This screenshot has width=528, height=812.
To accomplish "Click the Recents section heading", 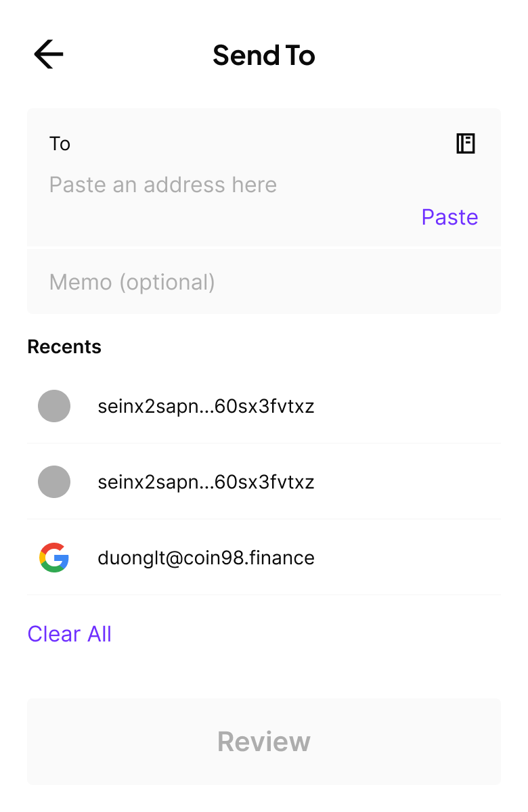I will pyautogui.click(x=64, y=346).
